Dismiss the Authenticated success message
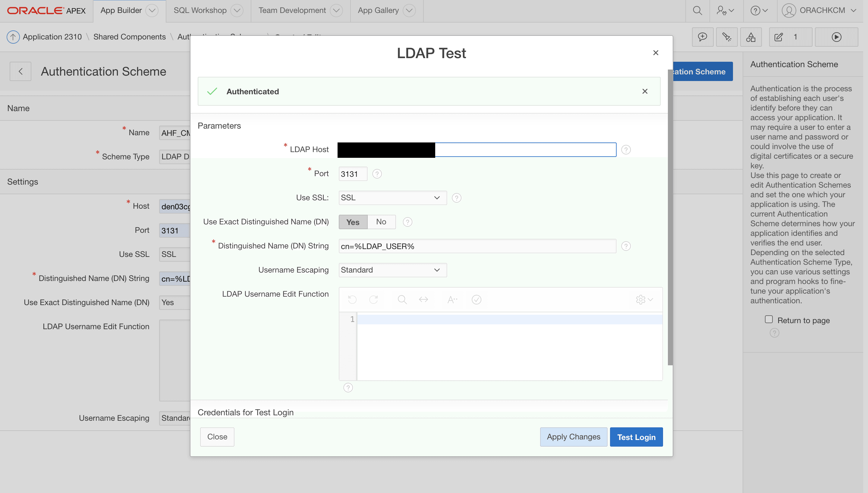Image resolution: width=868 pixels, height=493 pixels. (645, 92)
